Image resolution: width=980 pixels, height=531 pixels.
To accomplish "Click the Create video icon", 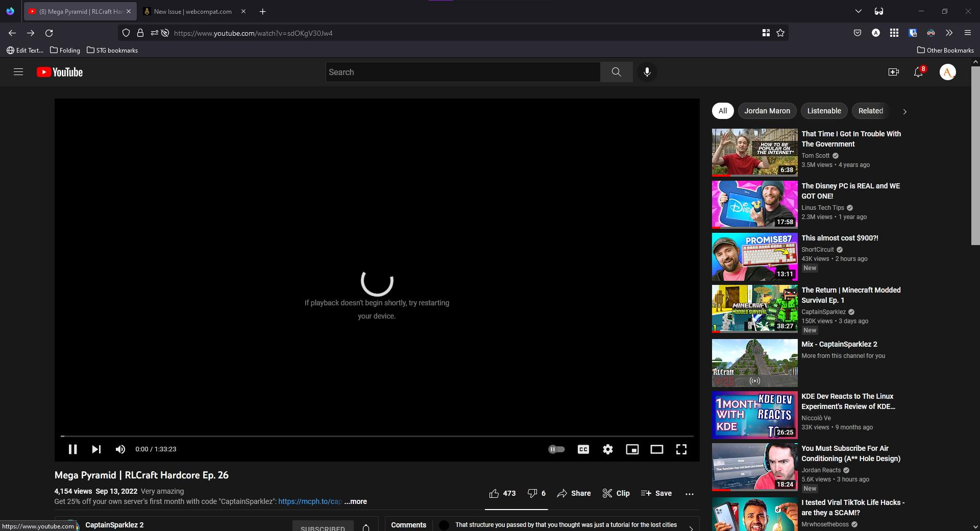I will click(894, 72).
